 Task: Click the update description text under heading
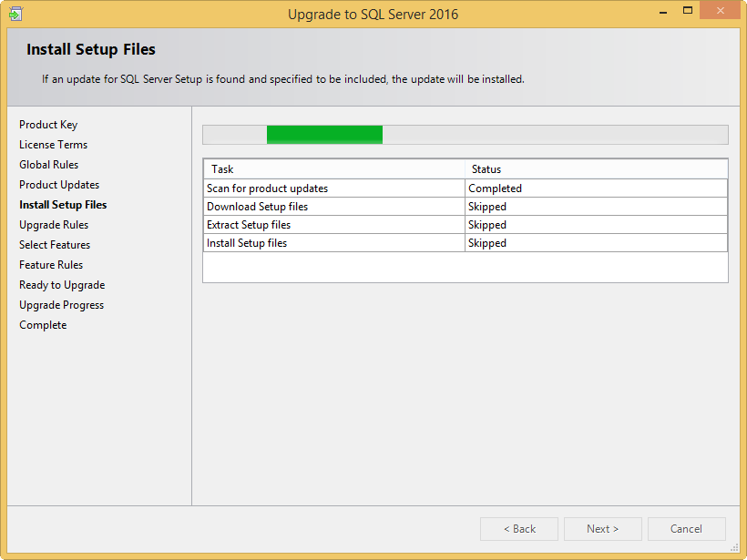(x=283, y=79)
